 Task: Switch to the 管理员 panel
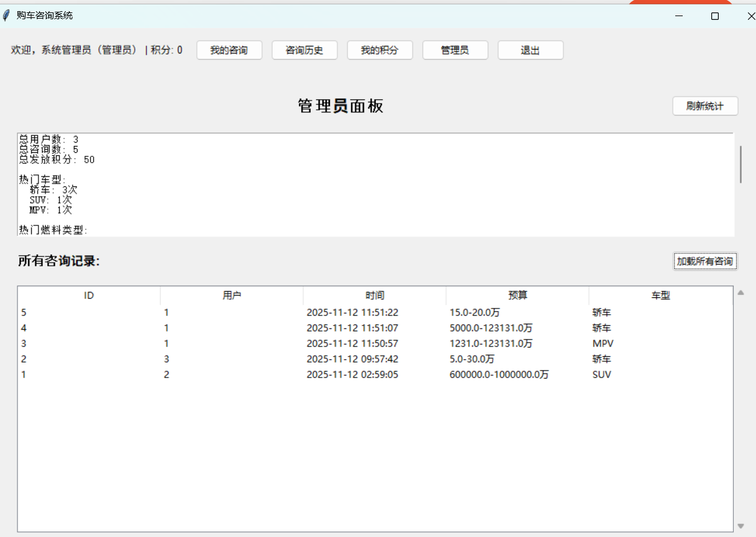[455, 50]
